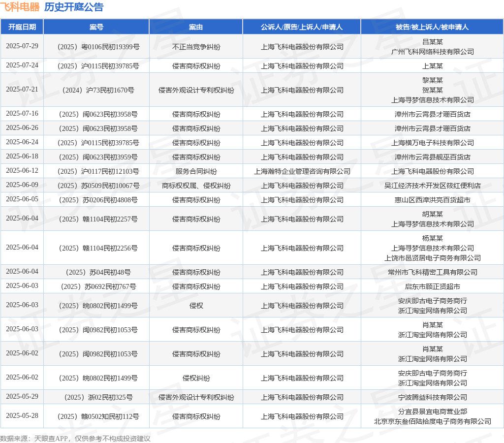Select case number 赣1104民初2257号
The width and height of the screenshot is (504, 443).
point(98,219)
